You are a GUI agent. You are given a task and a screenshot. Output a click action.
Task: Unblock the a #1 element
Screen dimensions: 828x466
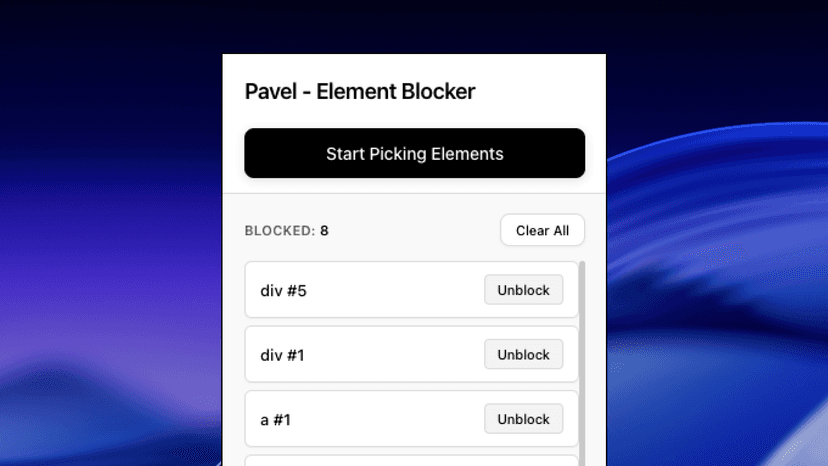coord(523,419)
